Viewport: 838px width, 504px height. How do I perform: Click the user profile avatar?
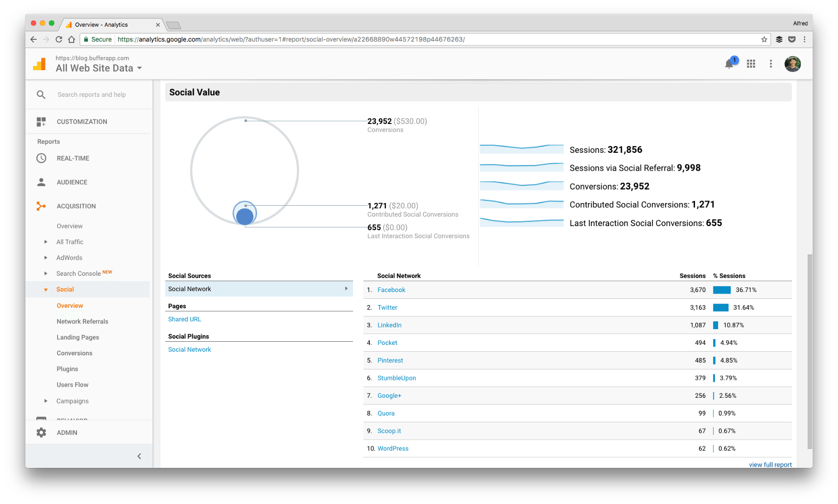(792, 64)
